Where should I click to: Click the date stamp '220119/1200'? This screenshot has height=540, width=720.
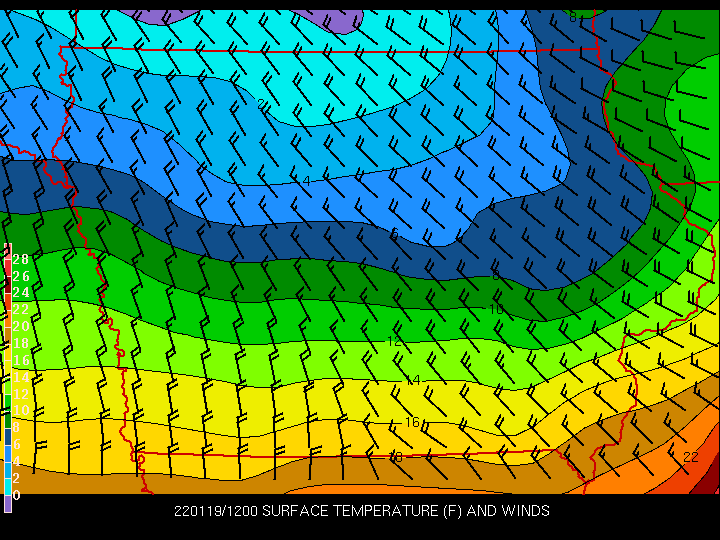[x=216, y=511]
